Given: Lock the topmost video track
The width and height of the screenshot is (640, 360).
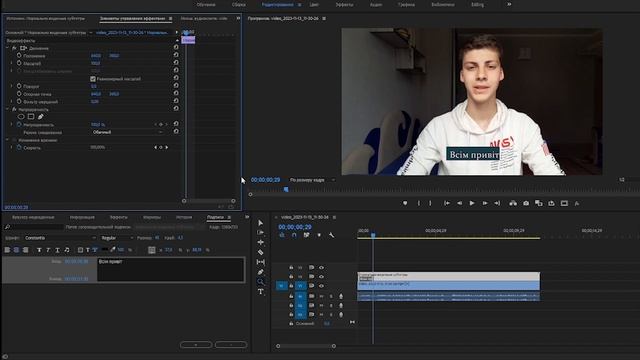Looking at the screenshot, I should point(291,267).
